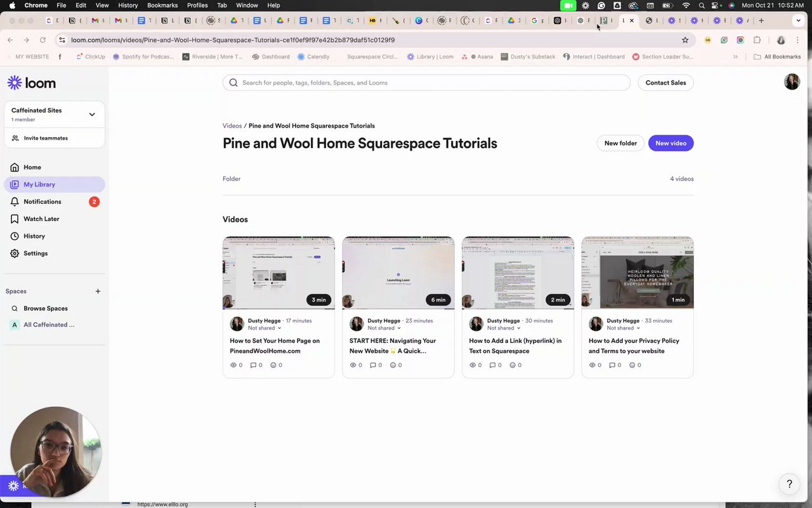812x508 pixels.
Task: Click the New video button
Action: pyautogui.click(x=671, y=143)
